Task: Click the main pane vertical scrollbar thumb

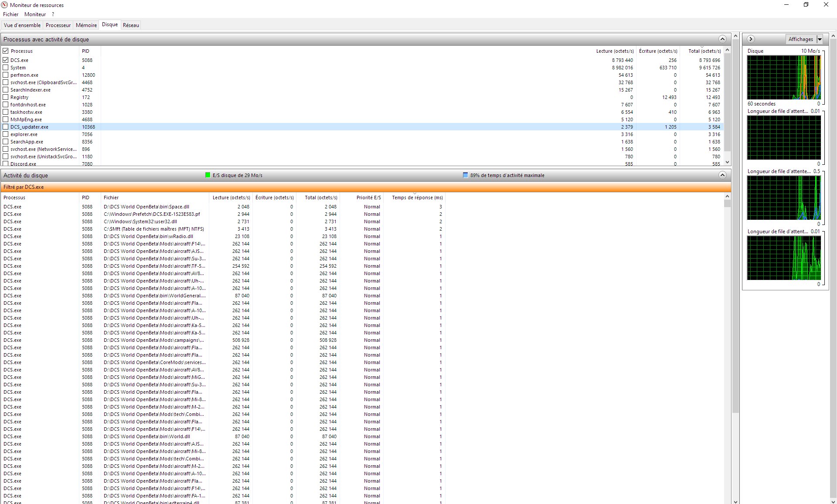Action: (736, 227)
